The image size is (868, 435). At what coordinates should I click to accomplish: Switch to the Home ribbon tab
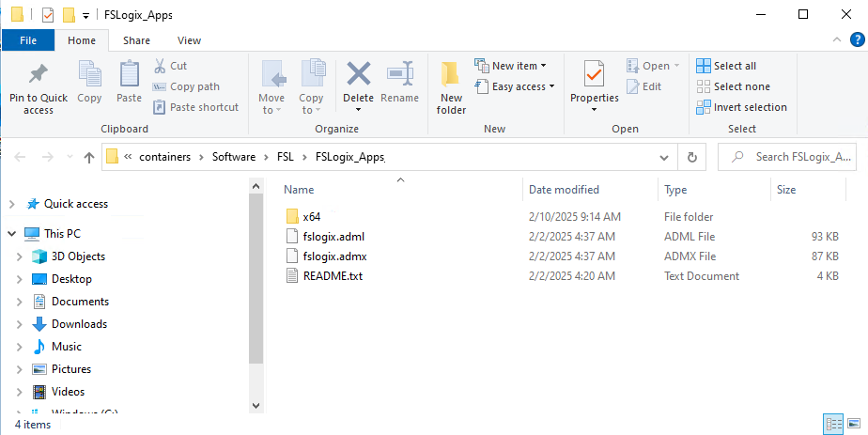tap(82, 40)
